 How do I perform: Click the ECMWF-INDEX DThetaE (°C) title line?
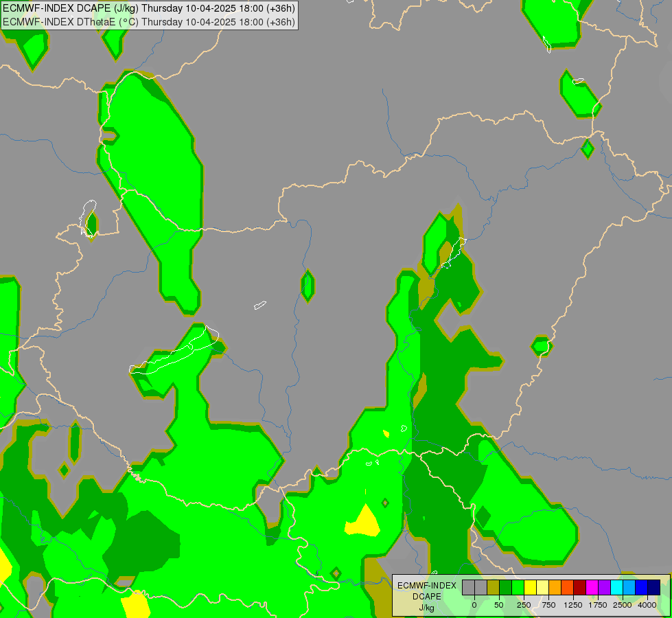[x=149, y=22]
